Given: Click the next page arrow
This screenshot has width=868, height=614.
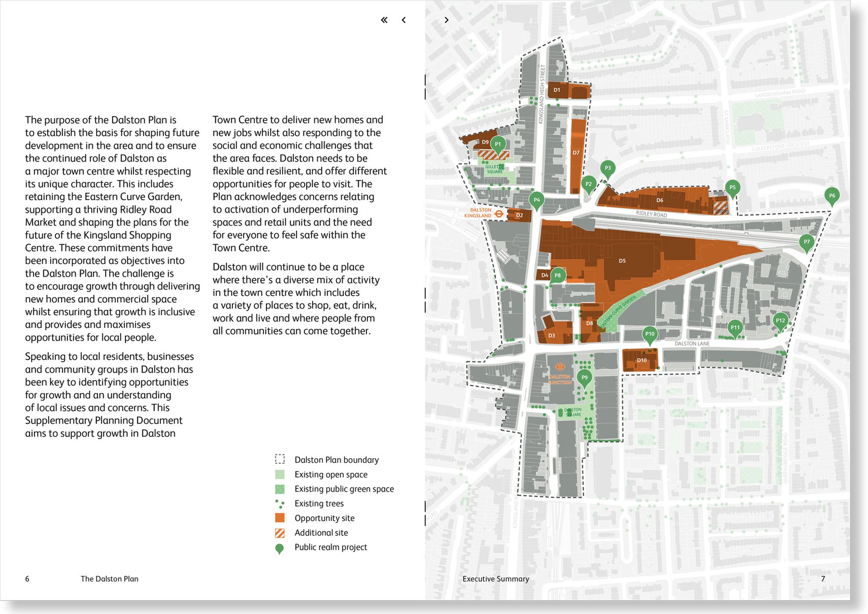Looking at the screenshot, I should pyautogui.click(x=446, y=20).
